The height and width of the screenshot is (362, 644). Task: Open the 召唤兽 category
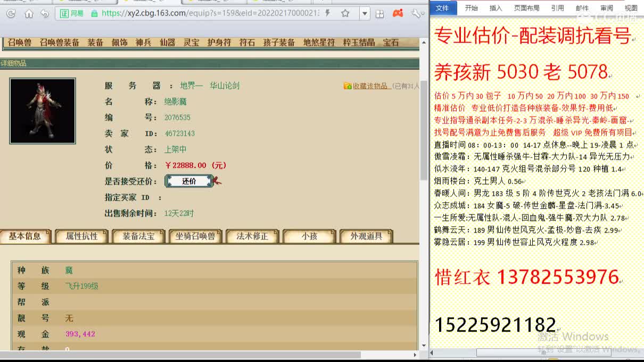coord(20,43)
